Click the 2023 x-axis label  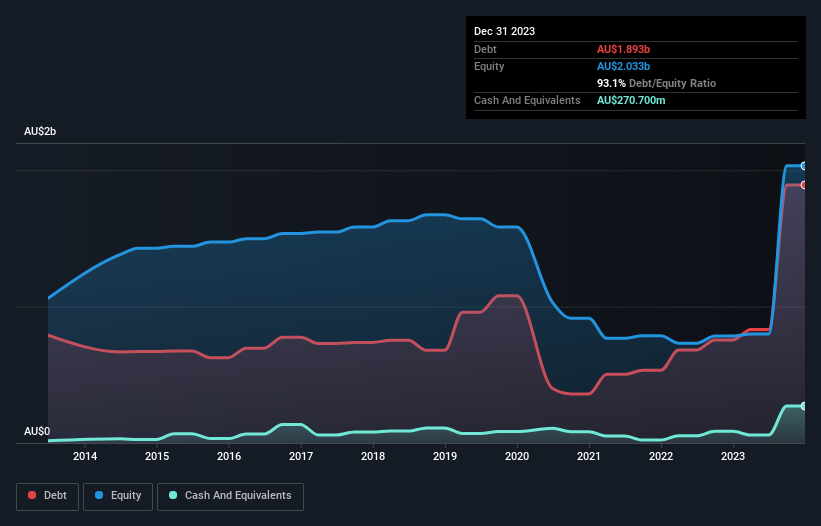pos(733,456)
